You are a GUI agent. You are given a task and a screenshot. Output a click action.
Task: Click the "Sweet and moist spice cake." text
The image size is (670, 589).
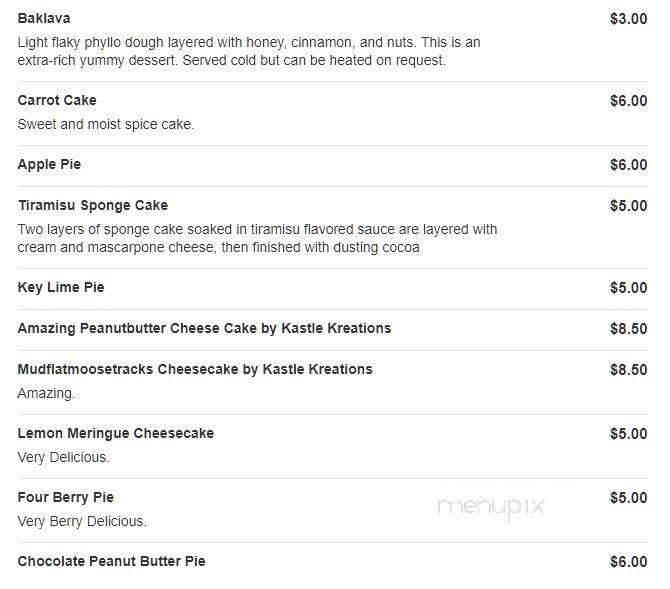pyautogui.click(x=105, y=124)
